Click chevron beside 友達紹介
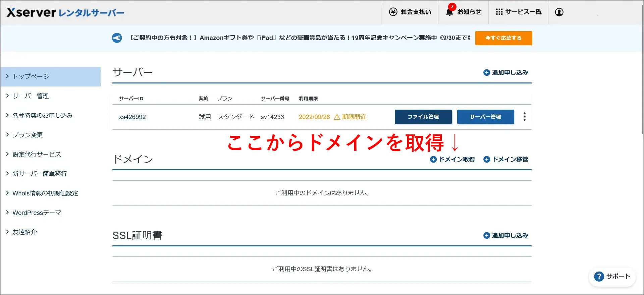Image resolution: width=644 pixels, height=295 pixels. click(x=7, y=232)
